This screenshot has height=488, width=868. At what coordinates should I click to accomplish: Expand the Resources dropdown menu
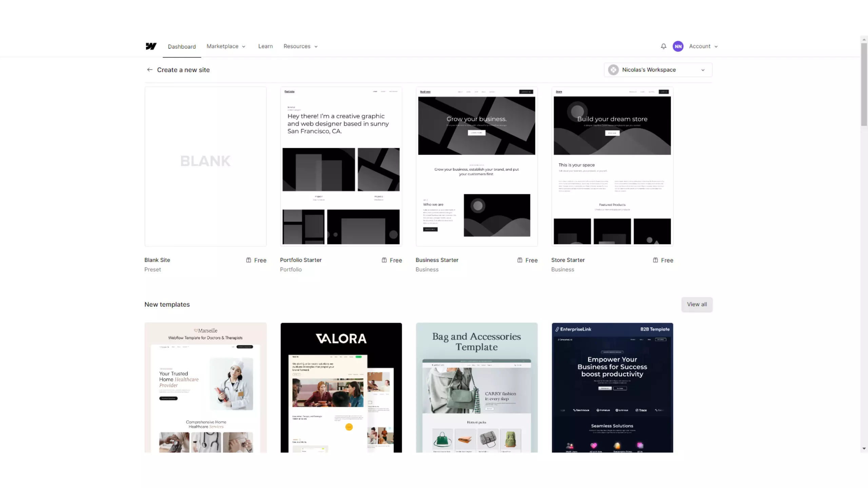pyautogui.click(x=300, y=46)
